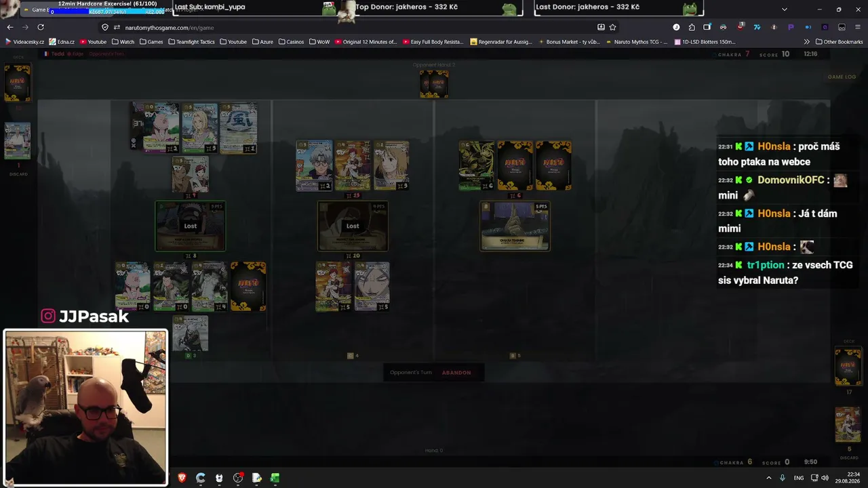Open the GAME LOG panel
The height and width of the screenshot is (488, 868).
[x=842, y=77]
